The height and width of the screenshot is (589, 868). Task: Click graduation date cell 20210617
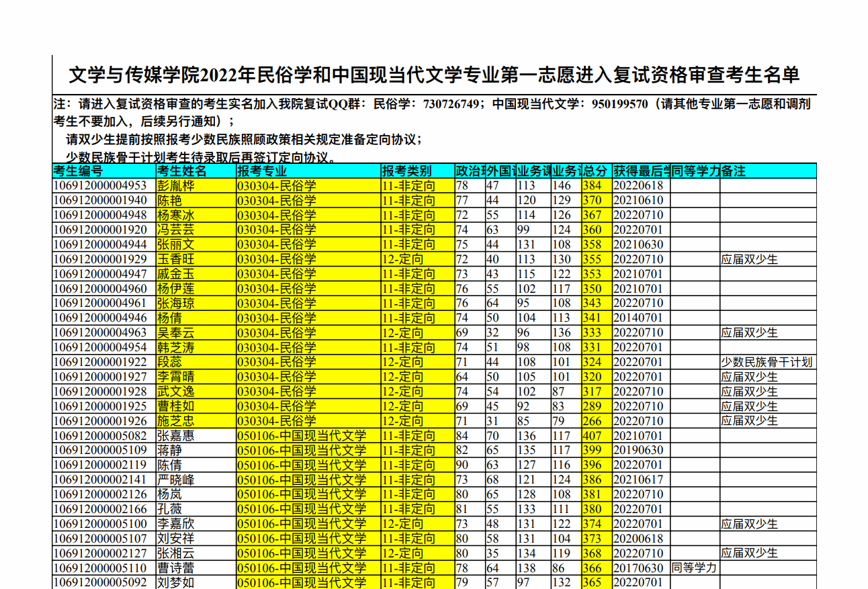(x=641, y=480)
